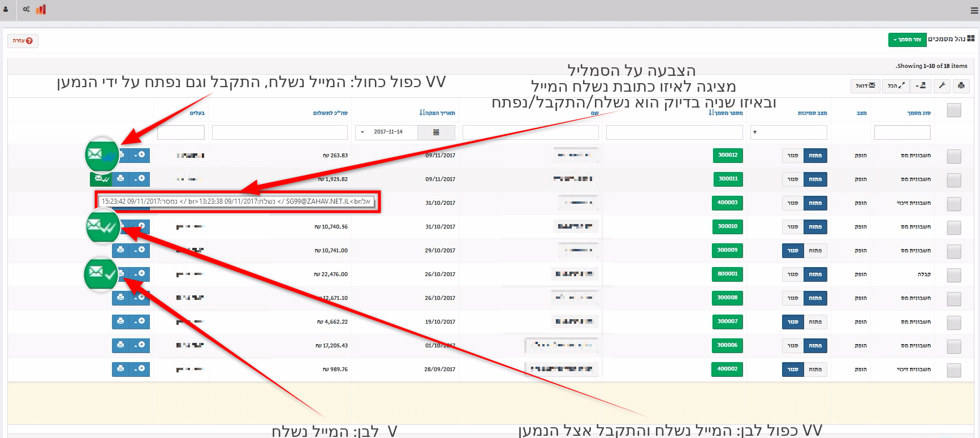Image resolution: width=980 pixels, height=438 pixels.
Task: Check the row checkbox for document 300010
Action: click(x=954, y=227)
